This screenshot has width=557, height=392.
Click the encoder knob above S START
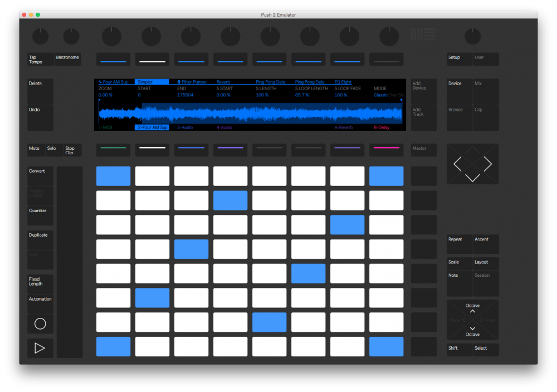(x=231, y=36)
